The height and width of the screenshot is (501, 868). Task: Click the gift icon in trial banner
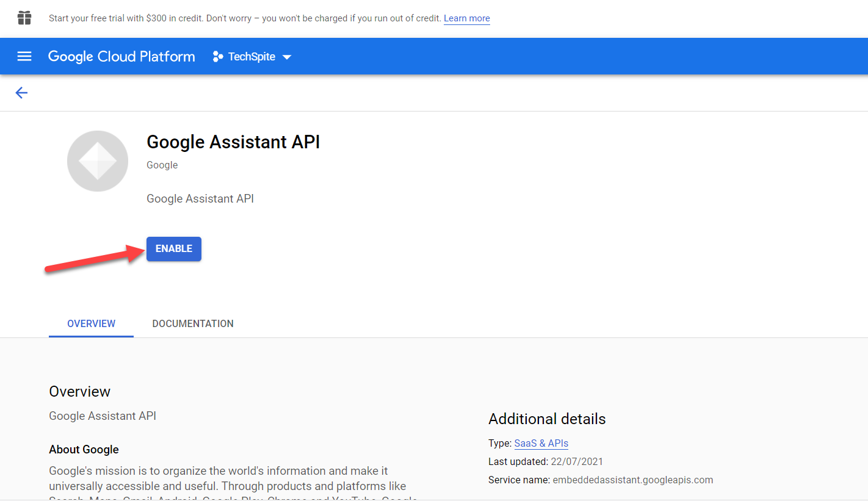(24, 18)
